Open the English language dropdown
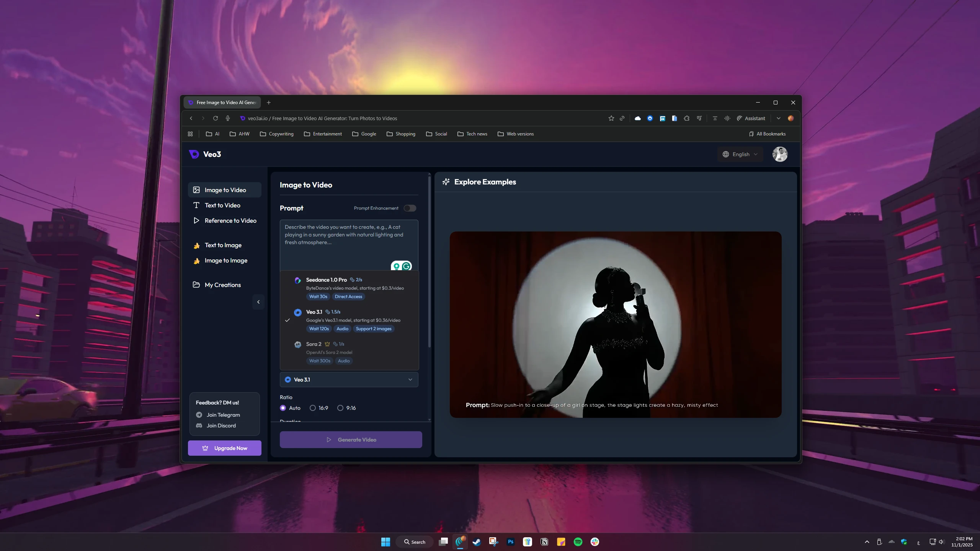This screenshot has height=551, width=980. pos(740,154)
